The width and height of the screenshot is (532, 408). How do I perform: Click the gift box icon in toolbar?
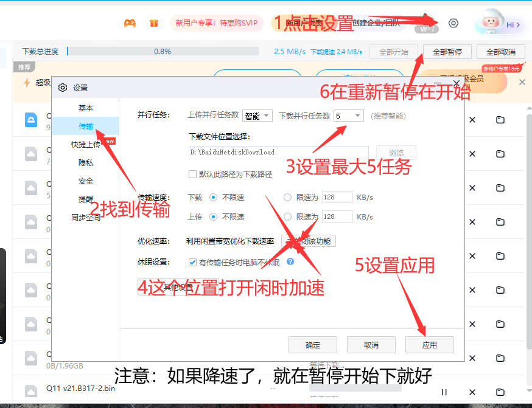point(153,22)
